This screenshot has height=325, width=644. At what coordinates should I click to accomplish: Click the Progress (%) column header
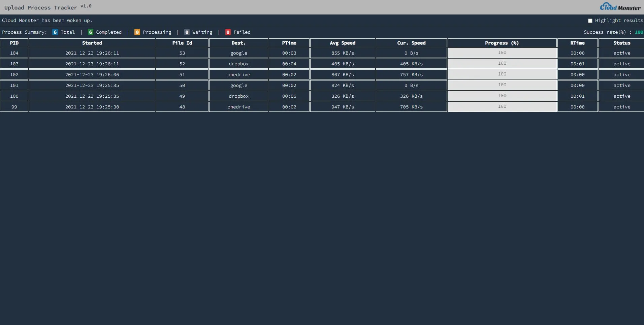[x=502, y=43]
